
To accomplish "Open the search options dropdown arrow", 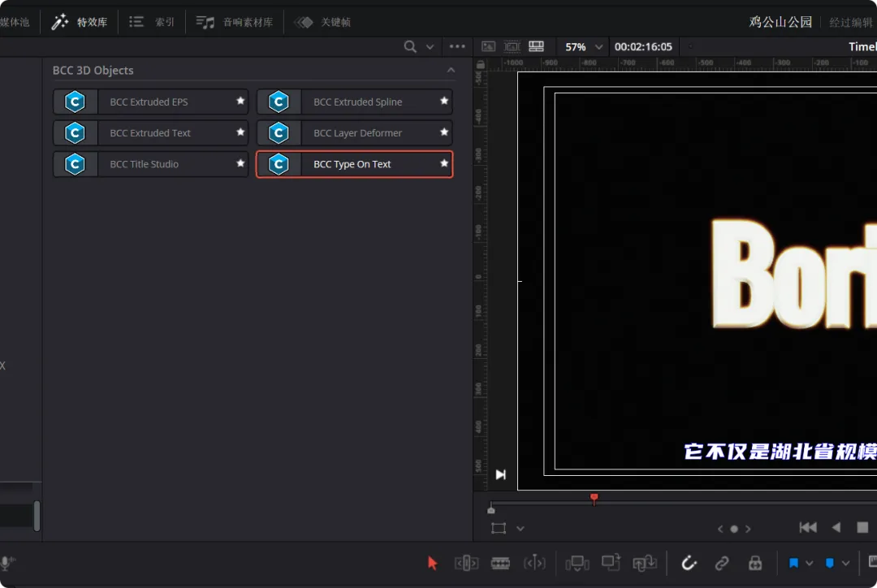I will [x=430, y=47].
